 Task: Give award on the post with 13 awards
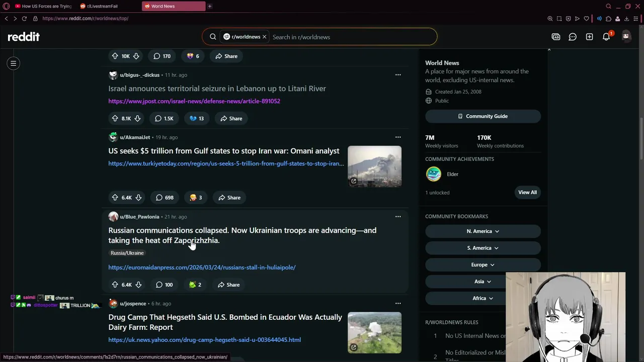click(x=196, y=119)
